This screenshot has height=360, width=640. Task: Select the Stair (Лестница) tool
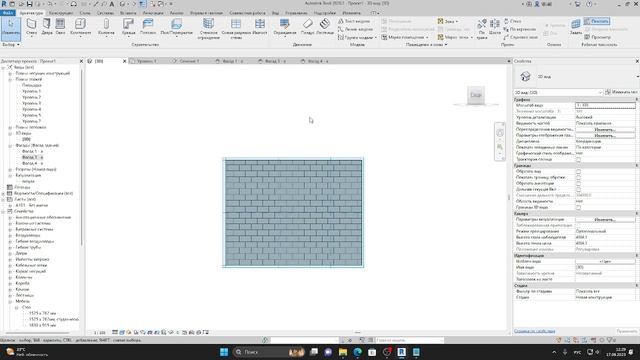click(x=324, y=27)
